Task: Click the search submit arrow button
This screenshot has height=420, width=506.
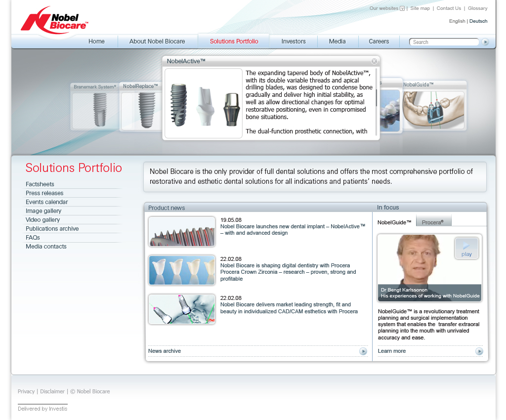Action: pos(485,42)
